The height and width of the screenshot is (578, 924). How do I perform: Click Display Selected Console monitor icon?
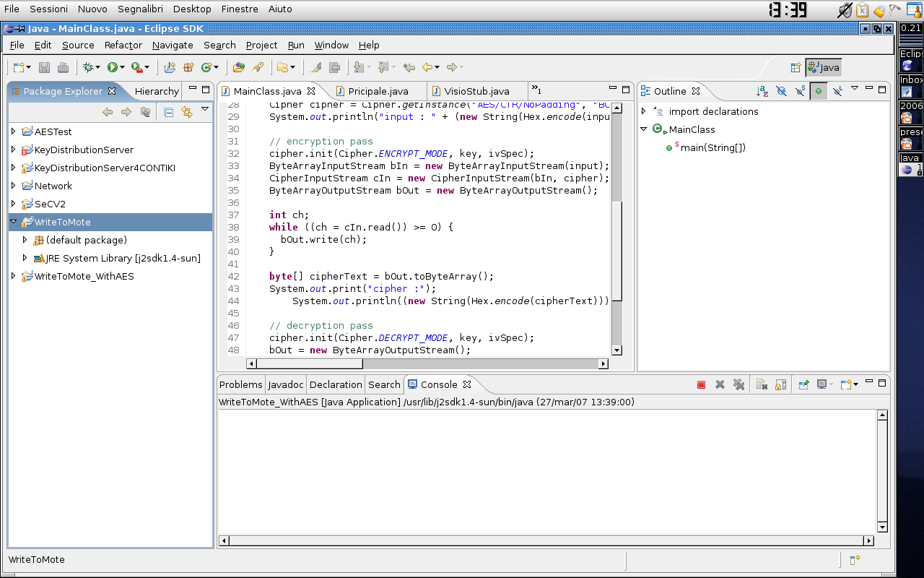pos(822,384)
